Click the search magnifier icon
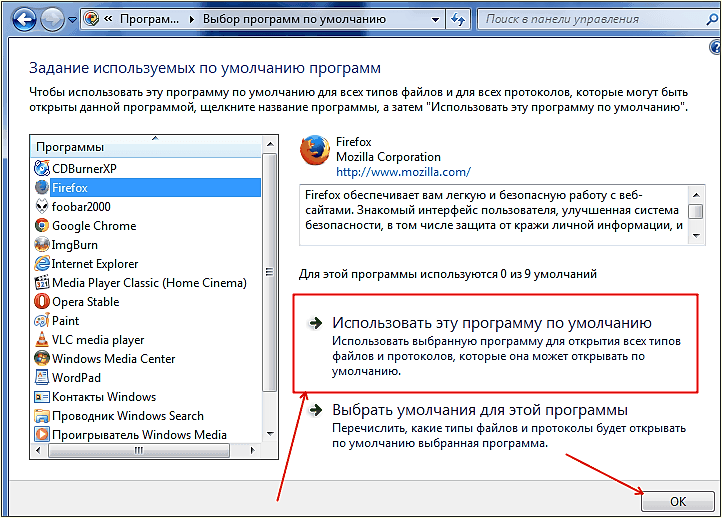This screenshot has width=722, height=518. pos(711,19)
